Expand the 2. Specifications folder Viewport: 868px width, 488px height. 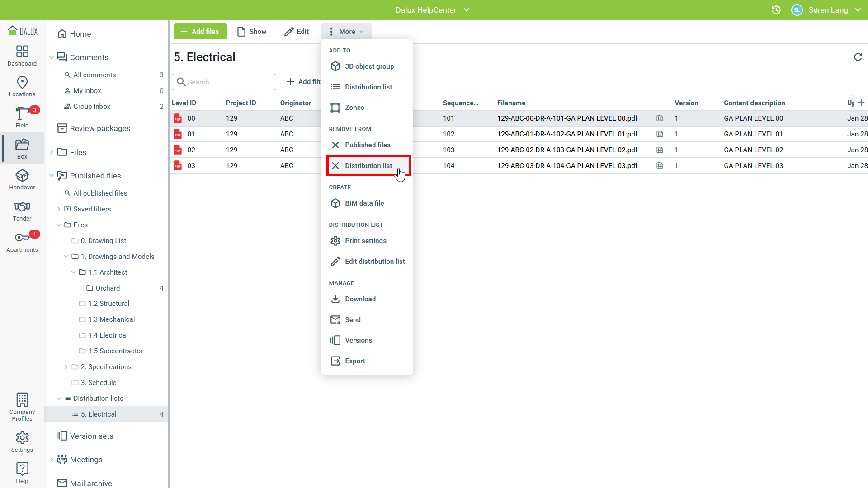point(66,367)
